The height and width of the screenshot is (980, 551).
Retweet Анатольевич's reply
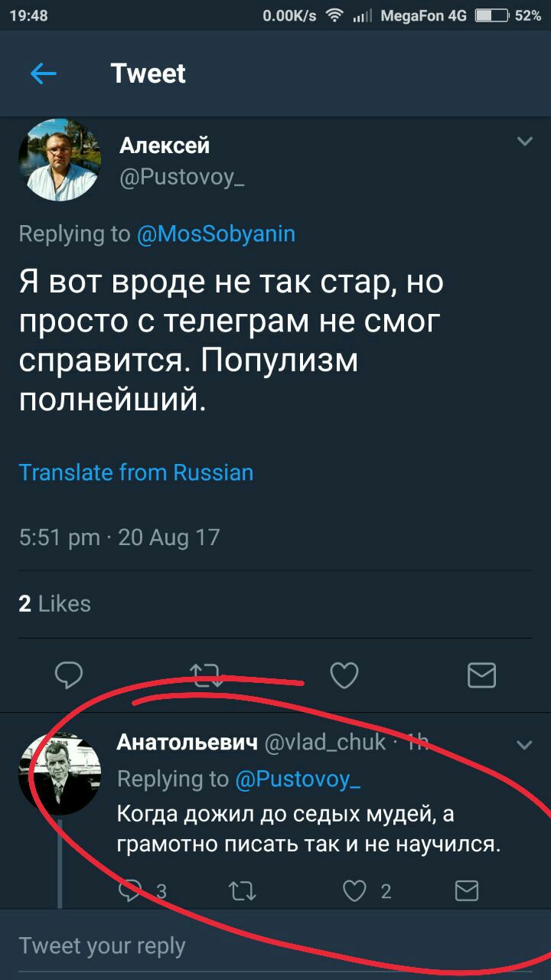click(243, 890)
